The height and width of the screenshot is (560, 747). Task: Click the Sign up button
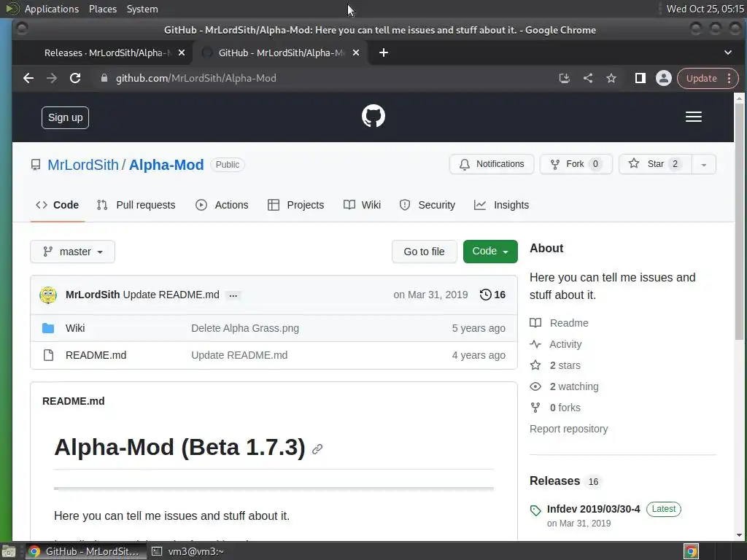(x=65, y=117)
